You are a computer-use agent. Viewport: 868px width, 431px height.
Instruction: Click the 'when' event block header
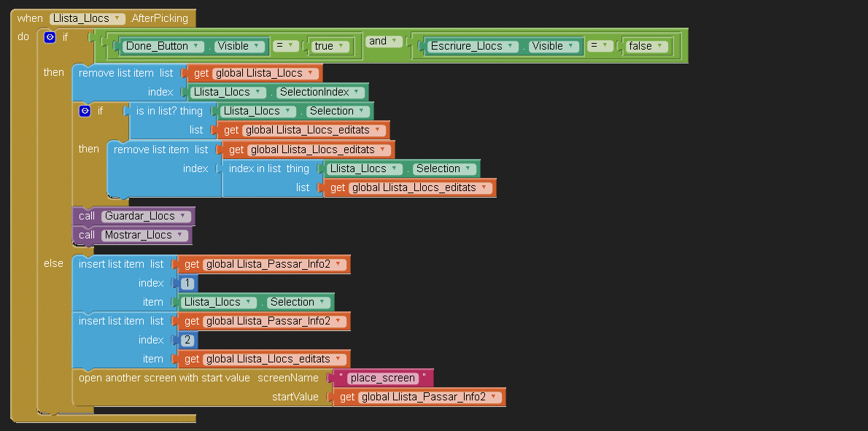click(x=30, y=18)
